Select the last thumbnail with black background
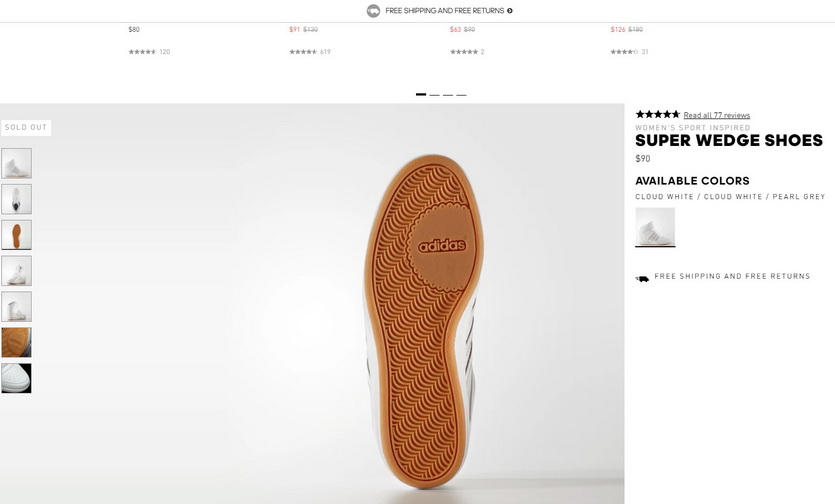 (16, 378)
